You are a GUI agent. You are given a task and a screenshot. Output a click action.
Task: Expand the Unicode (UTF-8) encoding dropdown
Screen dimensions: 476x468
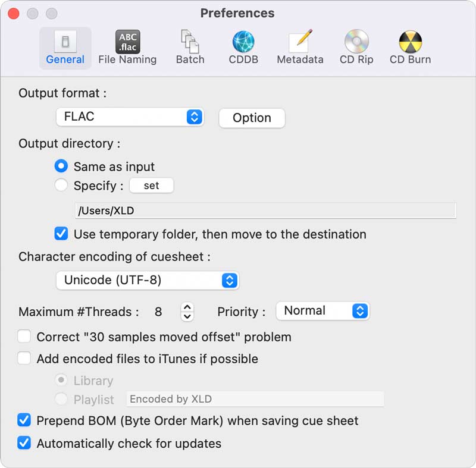click(148, 280)
